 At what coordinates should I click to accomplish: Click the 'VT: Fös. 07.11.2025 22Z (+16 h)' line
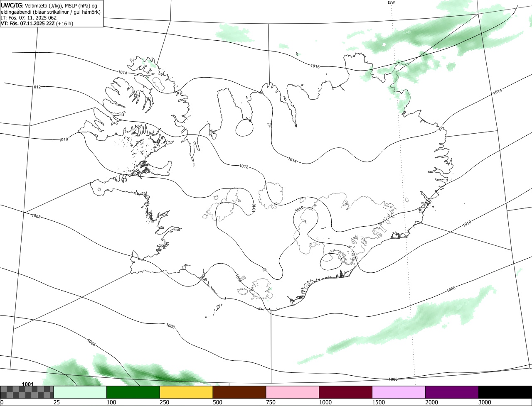tap(37, 24)
